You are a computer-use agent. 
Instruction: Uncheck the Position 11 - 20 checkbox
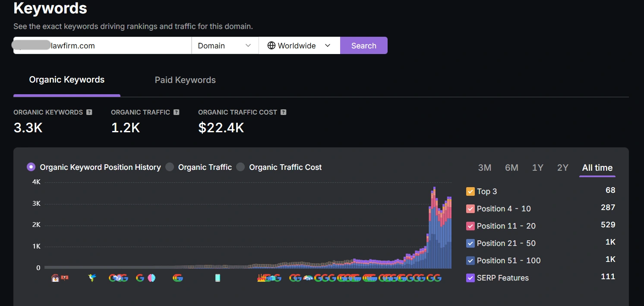(470, 226)
